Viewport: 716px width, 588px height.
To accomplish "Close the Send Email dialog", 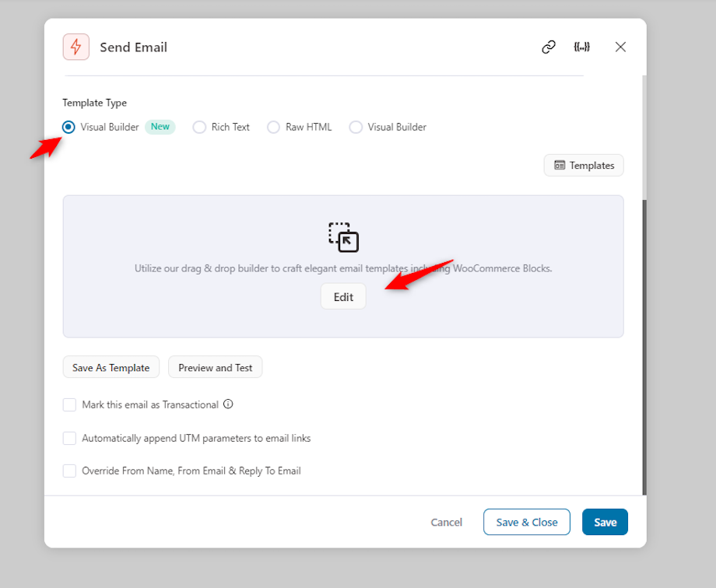I will point(620,47).
